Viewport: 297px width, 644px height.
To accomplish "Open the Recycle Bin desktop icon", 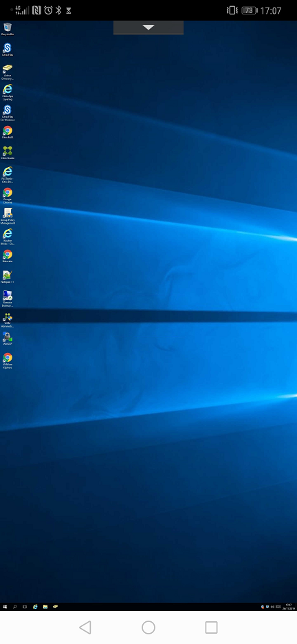I will pos(8,29).
